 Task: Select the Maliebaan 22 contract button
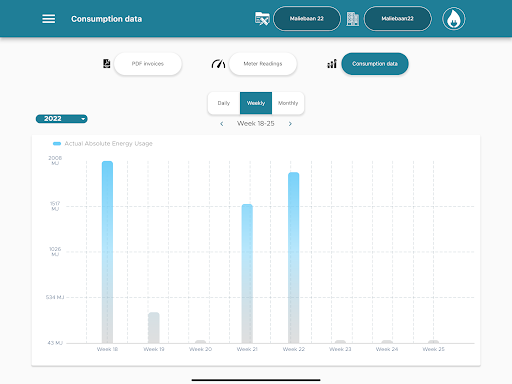[x=307, y=19]
